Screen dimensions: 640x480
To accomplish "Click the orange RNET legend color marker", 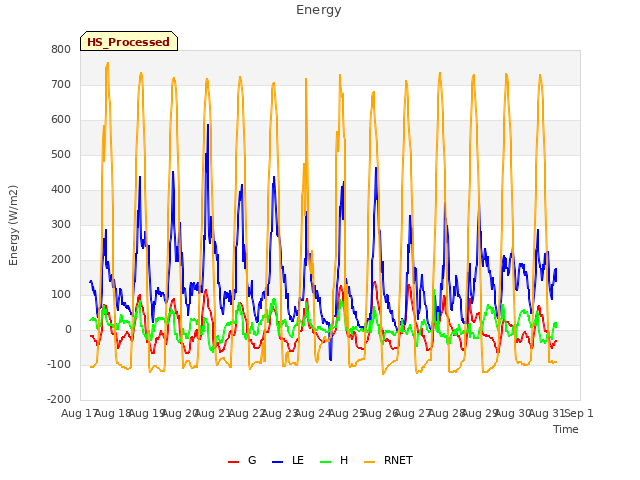I will coord(369,462).
